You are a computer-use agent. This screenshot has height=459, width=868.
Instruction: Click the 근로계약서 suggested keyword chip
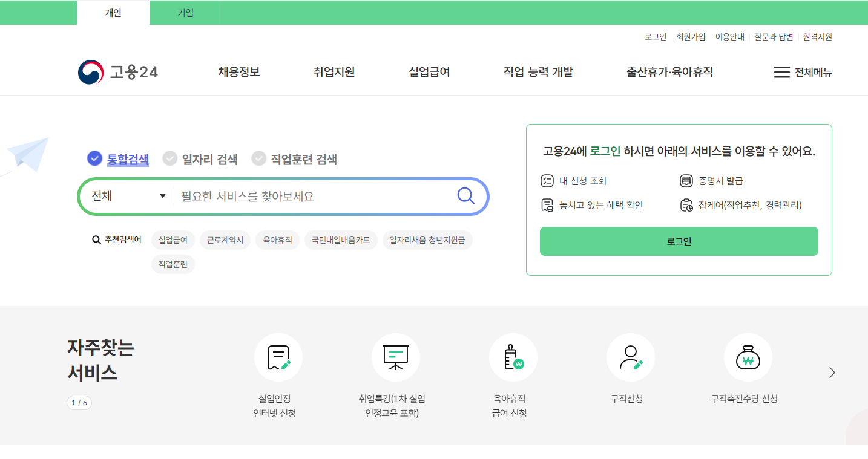click(x=225, y=240)
